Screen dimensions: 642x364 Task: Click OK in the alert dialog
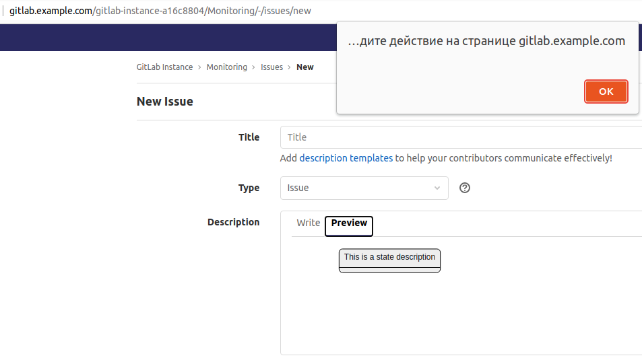[606, 92]
